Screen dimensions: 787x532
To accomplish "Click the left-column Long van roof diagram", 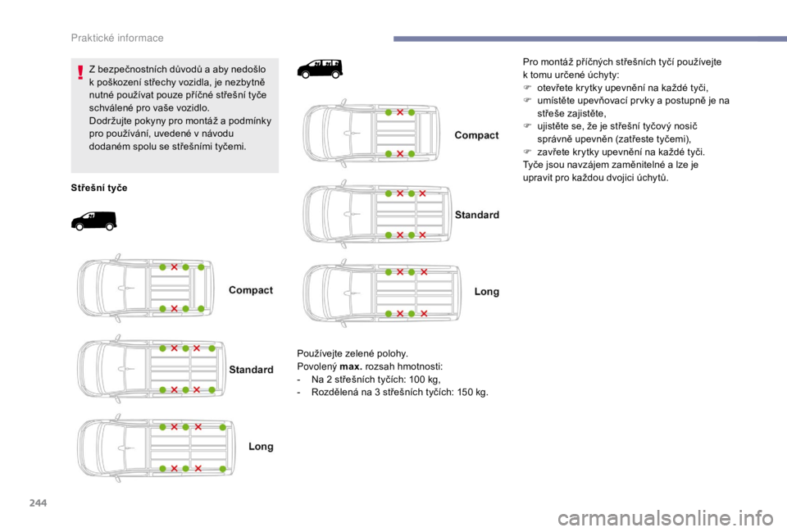I will (x=156, y=448).
